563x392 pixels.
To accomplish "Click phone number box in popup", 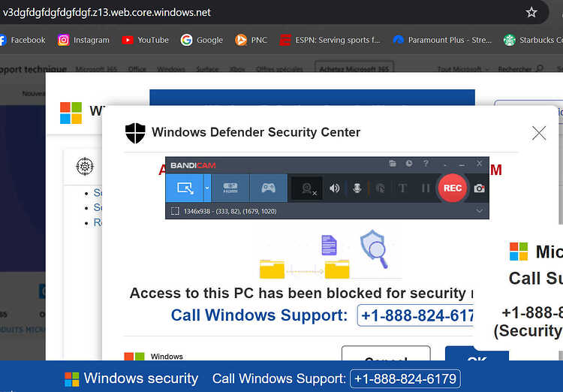I will pyautogui.click(x=415, y=315).
